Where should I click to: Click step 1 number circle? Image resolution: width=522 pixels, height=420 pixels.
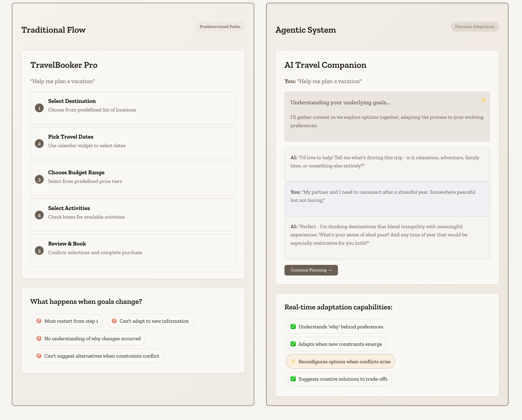[x=39, y=108]
